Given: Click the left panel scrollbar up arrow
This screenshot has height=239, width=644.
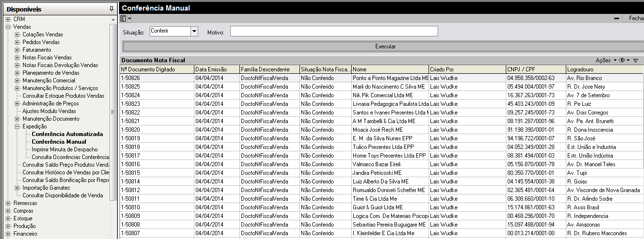Looking at the screenshot, I should pyautogui.click(x=113, y=19).
